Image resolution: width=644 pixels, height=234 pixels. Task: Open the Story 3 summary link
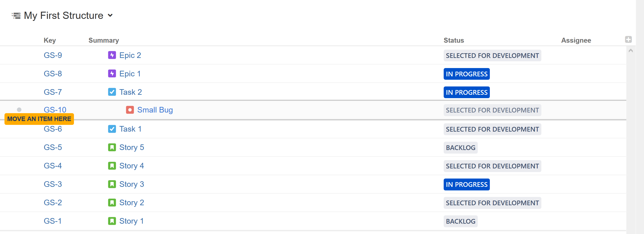[x=132, y=184]
